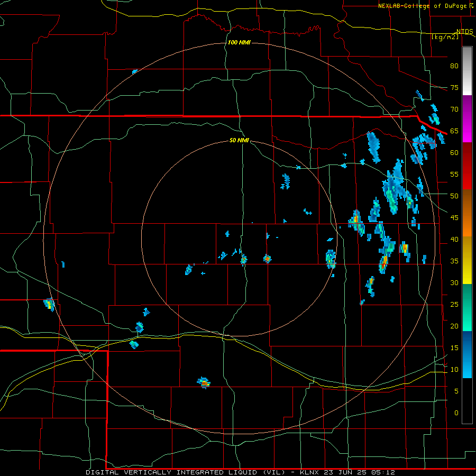This screenshot has height=476, width=476.
Task: Click the 5 value on color scale
Action: [456, 391]
